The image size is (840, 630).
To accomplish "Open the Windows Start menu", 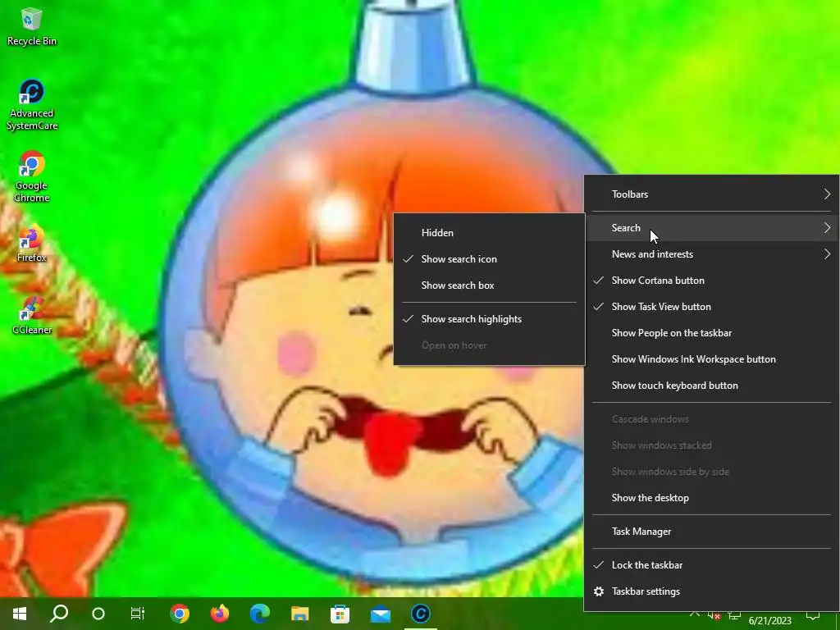I will tap(20, 614).
